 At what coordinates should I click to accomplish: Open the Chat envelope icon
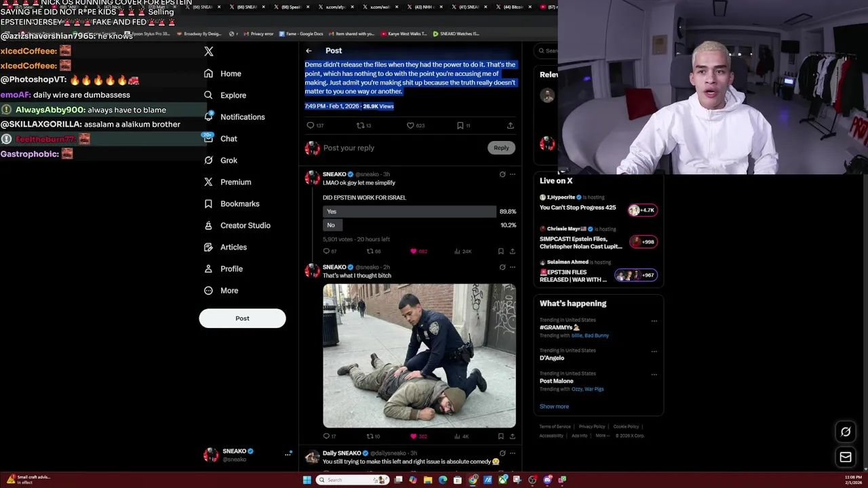point(208,138)
